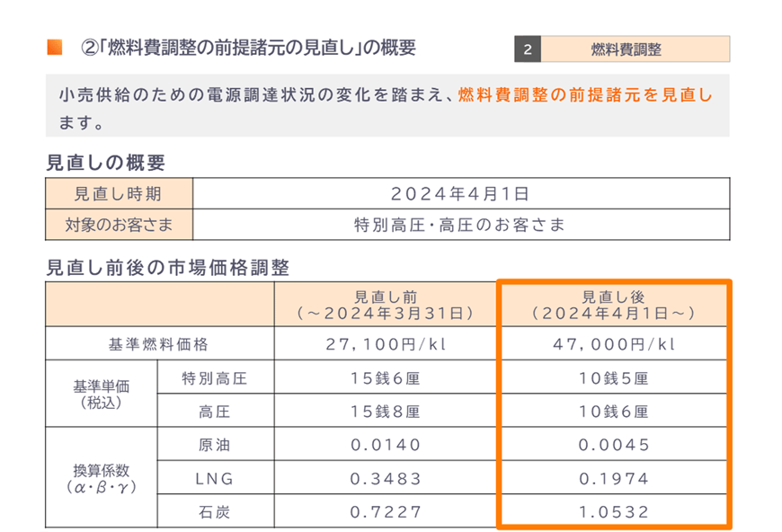Click the 10銭5厘 cell for 特別高圧
Screen dimensions: 782x532
pyautogui.click(x=614, y=378)
